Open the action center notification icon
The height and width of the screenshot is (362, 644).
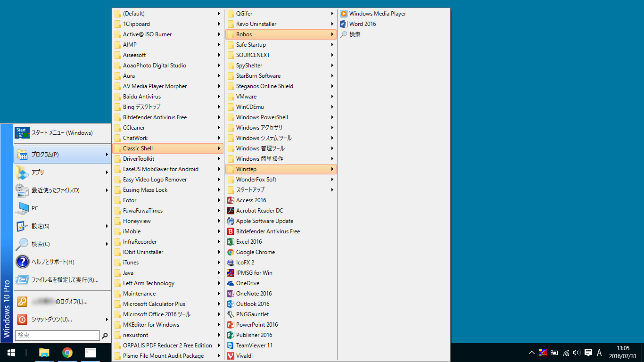(588, 353)
